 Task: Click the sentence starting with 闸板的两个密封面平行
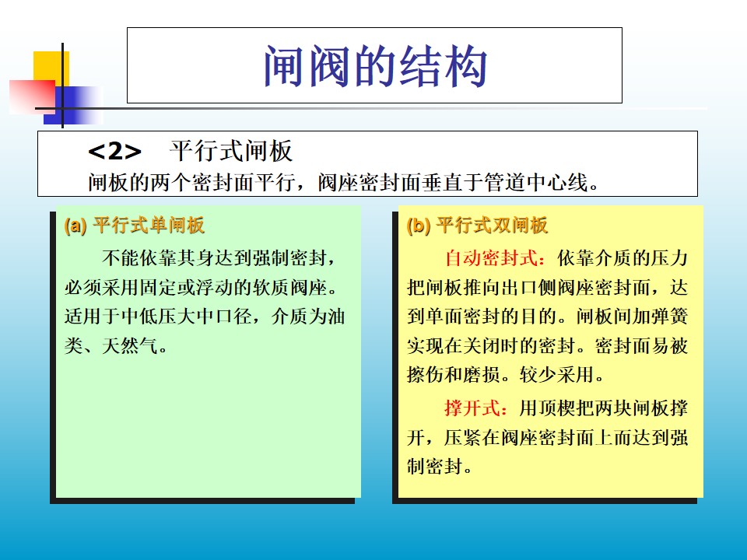pyautogui.click(x=345, y=183)
